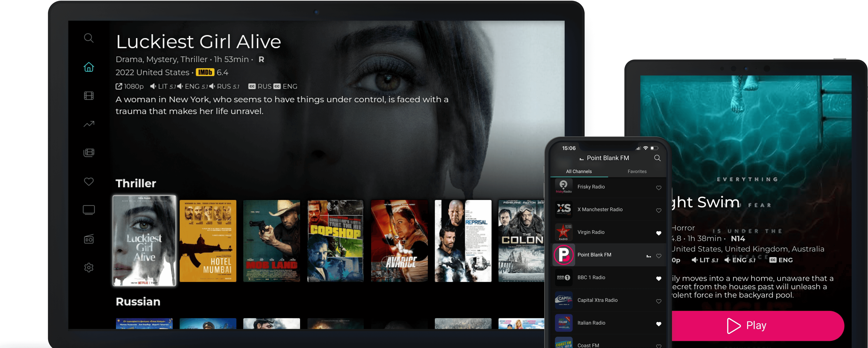Viewport: 868px width, 348px height.
Task: Tap the Virgin Radio channel logo
Action: point(564,232)
